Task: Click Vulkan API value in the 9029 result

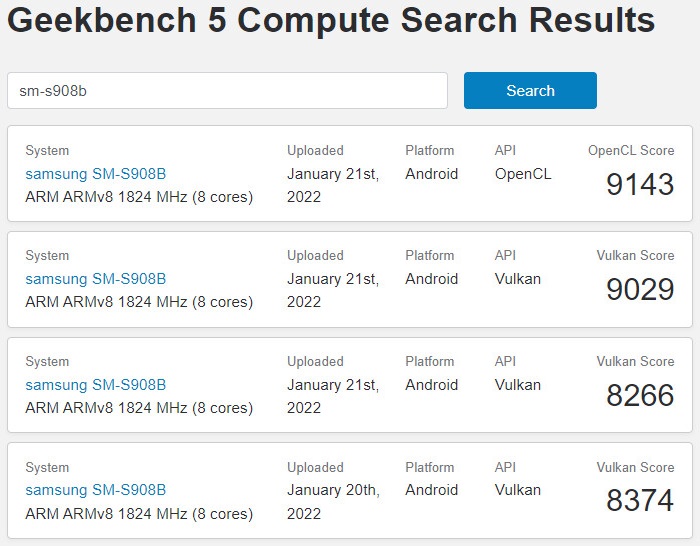Action: pos(517,279)
